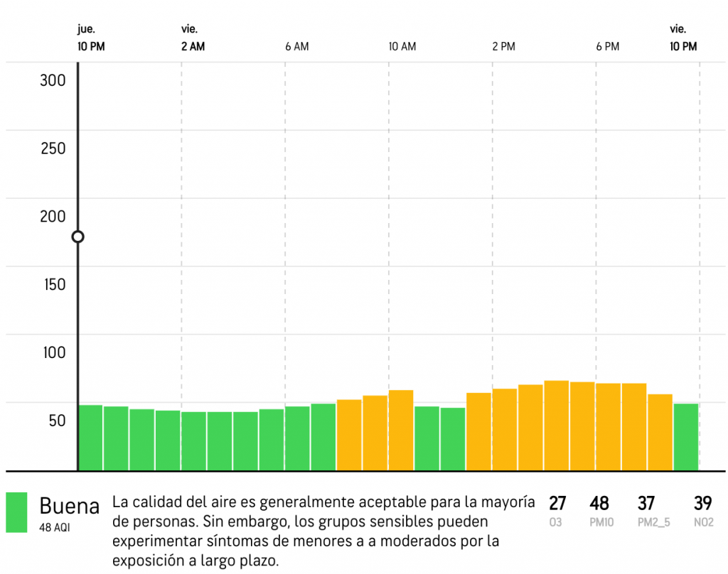This screenshot has width=728, height=574.
Task: Go to the vie. 10 PM label at far right
Action: point(683,38)
